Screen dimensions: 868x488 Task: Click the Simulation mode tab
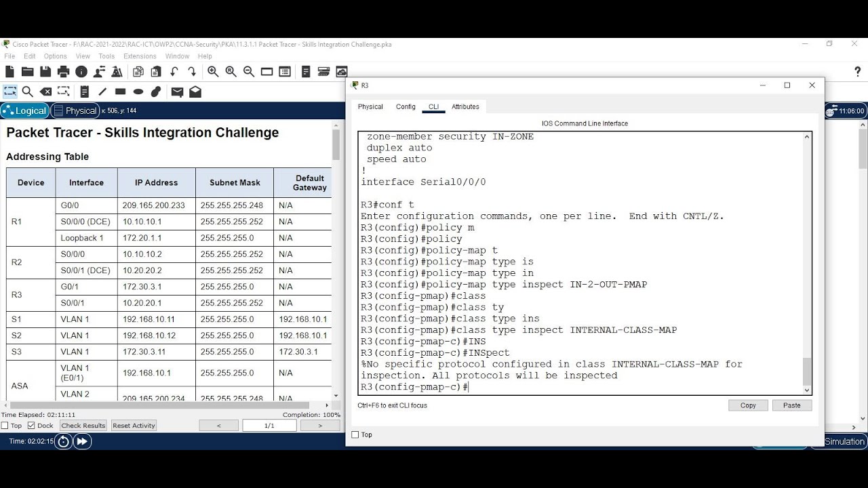(844, 441)
